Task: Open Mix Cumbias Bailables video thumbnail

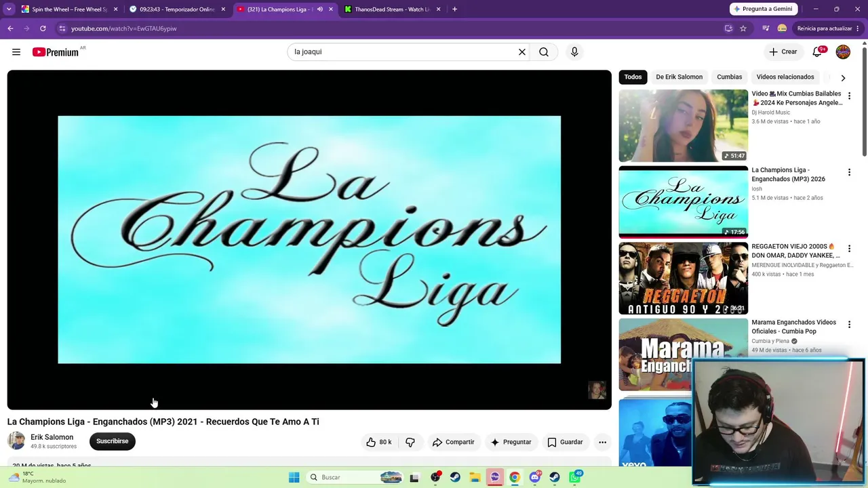Action: (684, 126)
